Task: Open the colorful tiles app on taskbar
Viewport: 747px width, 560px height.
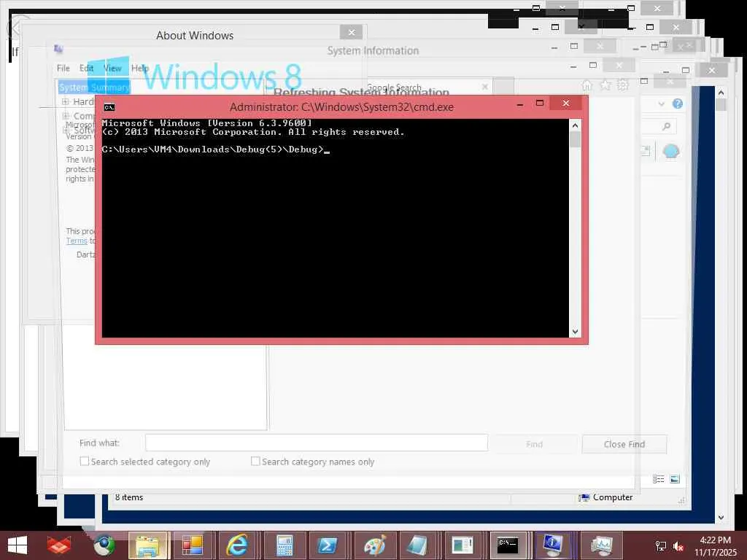Action: [x=193, y=545]
